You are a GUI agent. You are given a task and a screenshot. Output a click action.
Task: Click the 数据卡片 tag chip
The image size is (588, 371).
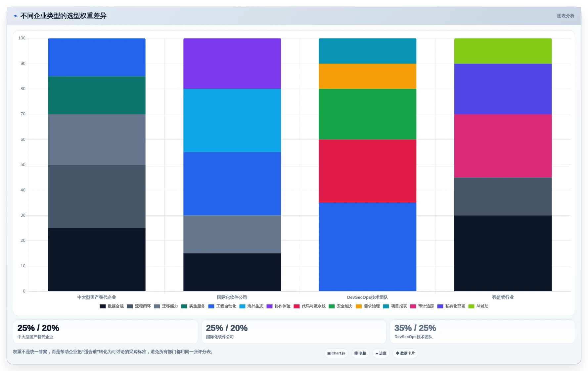pyautogui.click(x=405, y=353)
